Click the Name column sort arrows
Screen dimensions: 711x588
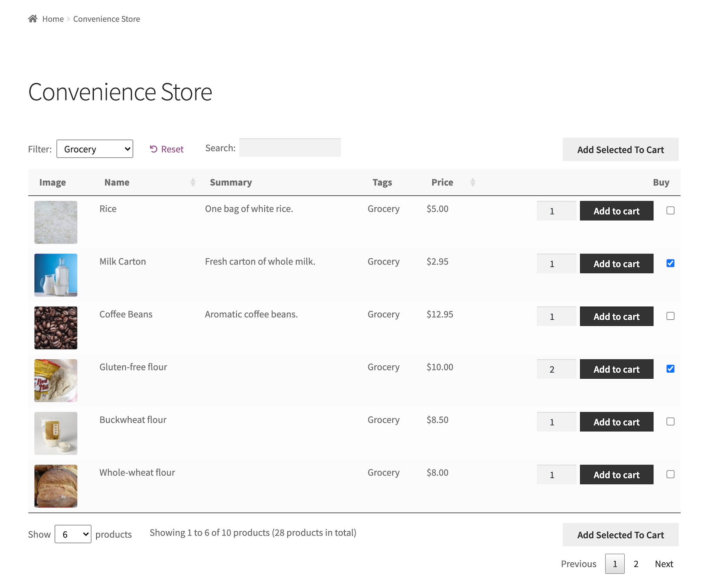point(193,182)
